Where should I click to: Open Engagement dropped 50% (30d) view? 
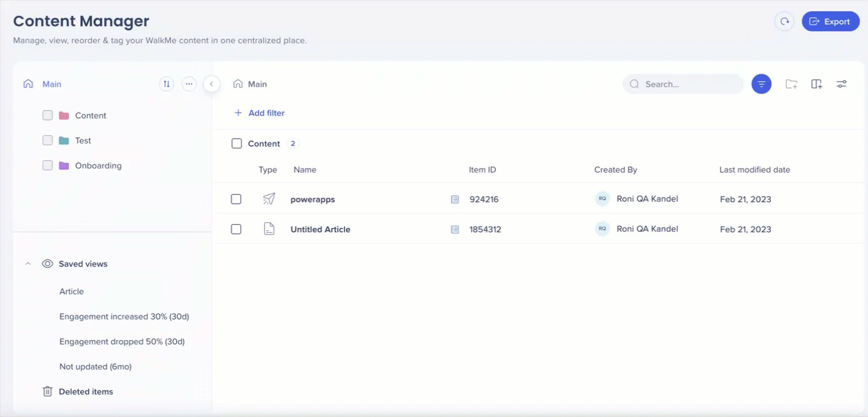[122, 341]
